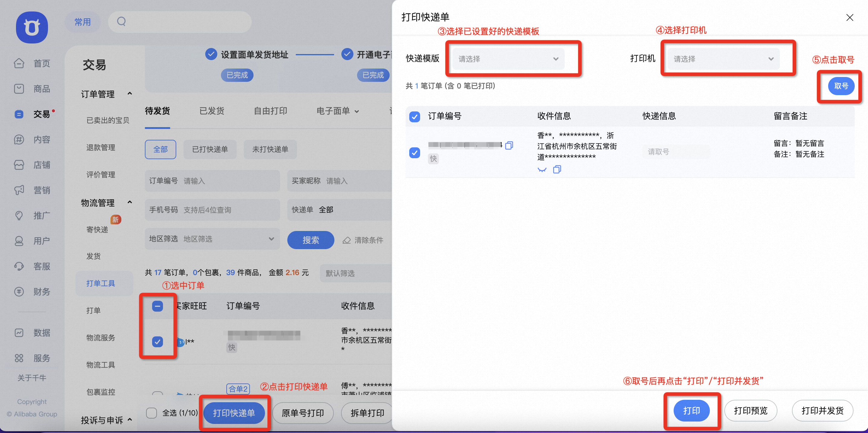Open 评价管理 in sidebar
The height and width of the screenshot is (433, 868).
(x=101, y=175)
